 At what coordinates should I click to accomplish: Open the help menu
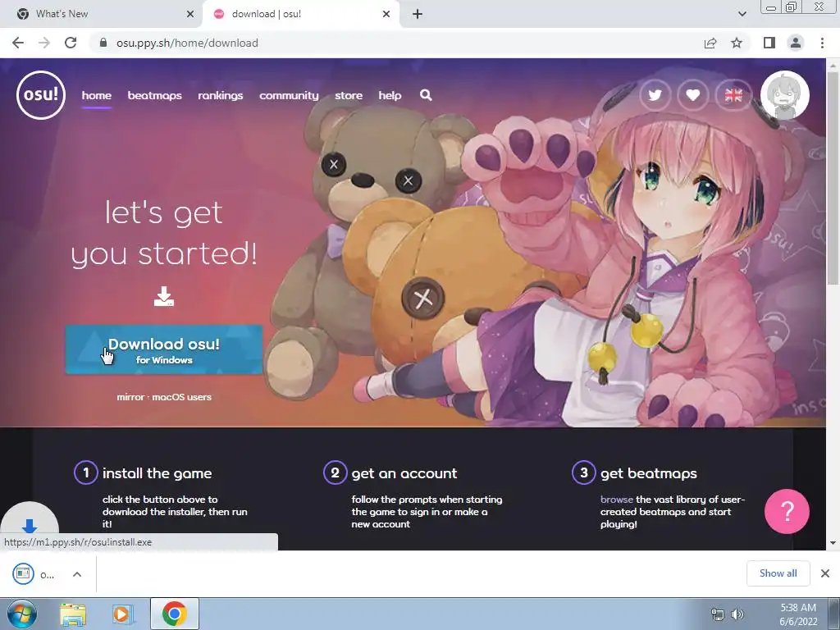390,95
